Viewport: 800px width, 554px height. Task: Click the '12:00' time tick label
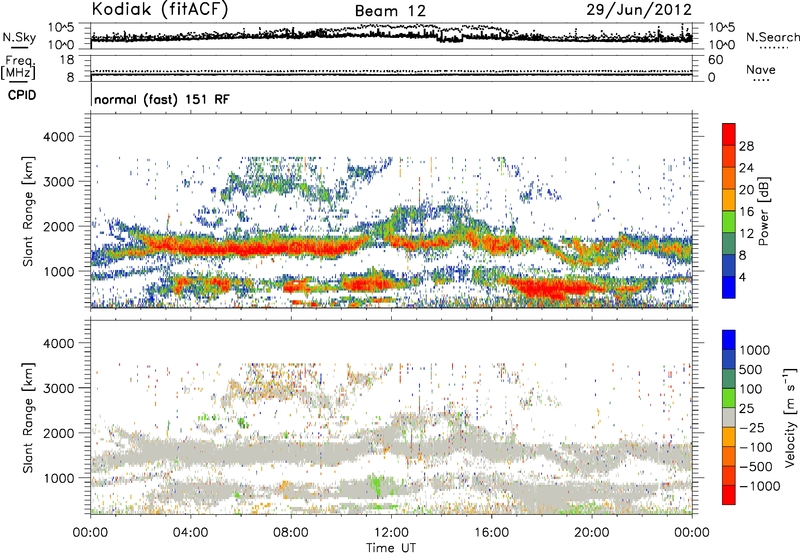pyautogui.click(x=391, y=533)
